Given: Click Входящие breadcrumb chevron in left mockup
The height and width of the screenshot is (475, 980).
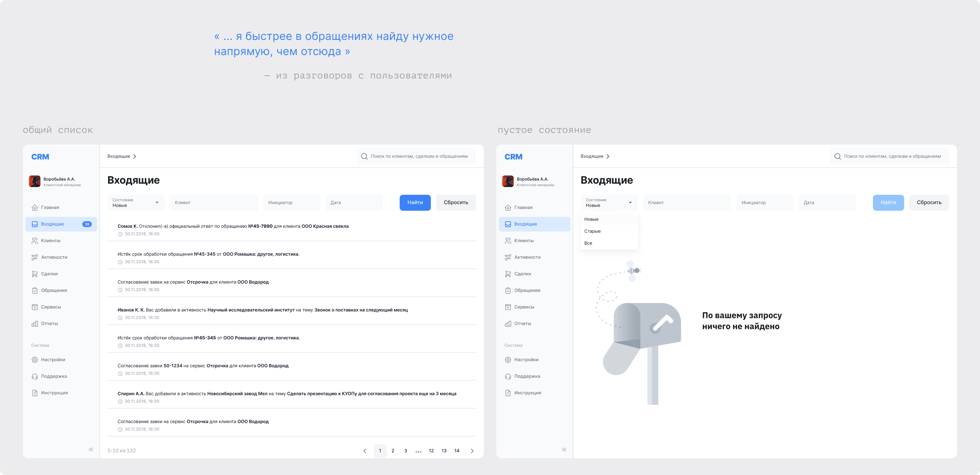Looking at the screenshot, I should point(135,156).
